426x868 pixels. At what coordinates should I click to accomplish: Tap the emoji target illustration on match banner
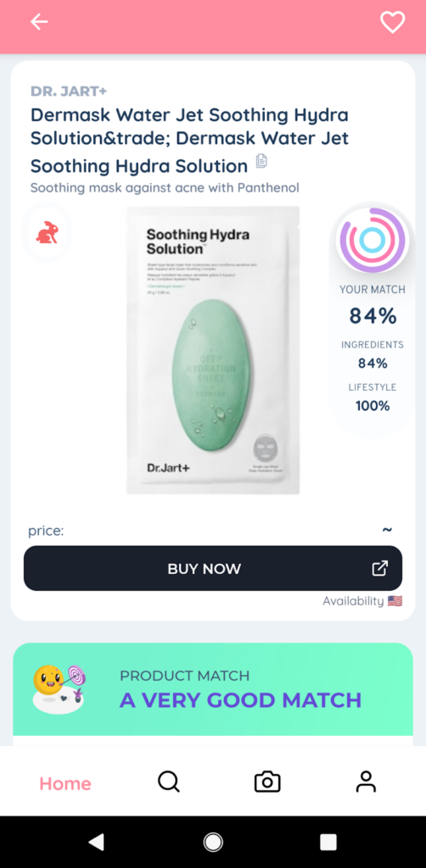point(59,689)
